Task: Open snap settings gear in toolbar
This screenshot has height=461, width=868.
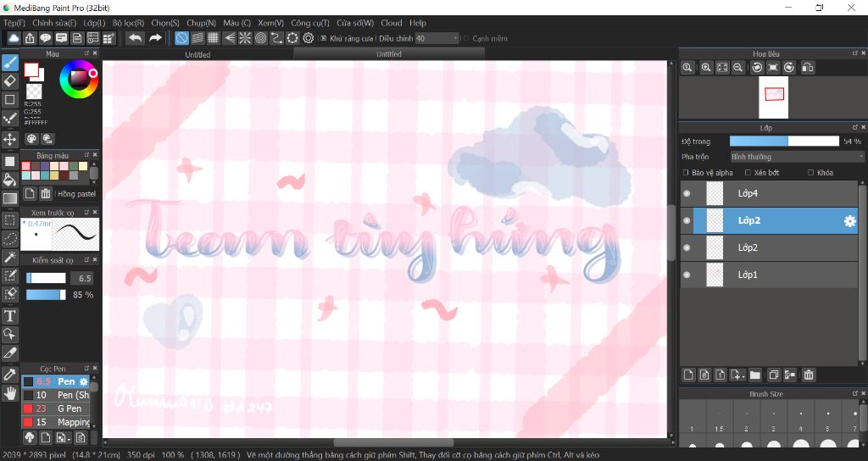Action: coord(309,38)
